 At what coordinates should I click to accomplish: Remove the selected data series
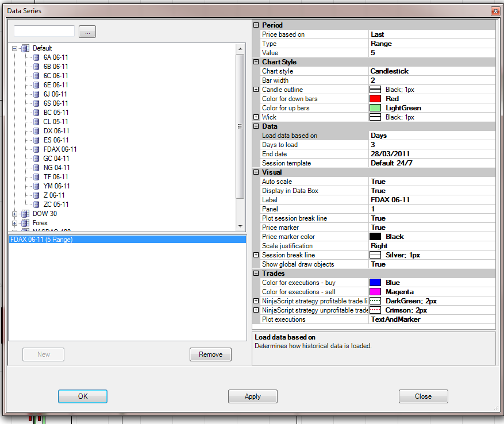(x=210, y=354)
